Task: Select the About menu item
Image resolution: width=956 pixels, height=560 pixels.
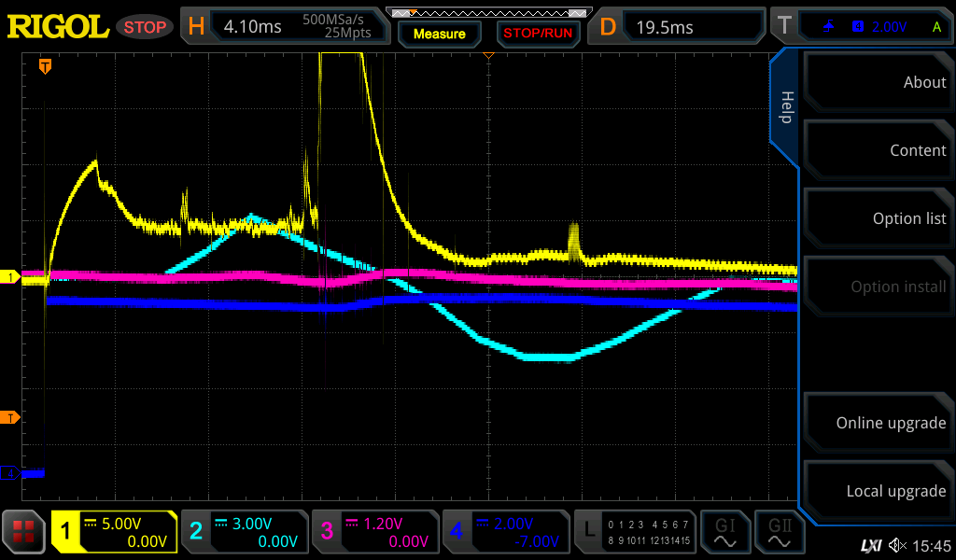Action: (878, 82)
